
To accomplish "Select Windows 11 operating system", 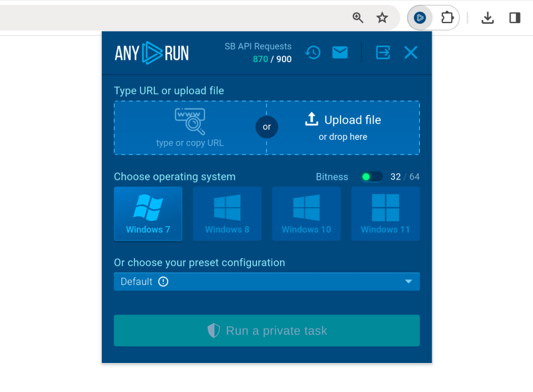I will (x=386, y=214).
